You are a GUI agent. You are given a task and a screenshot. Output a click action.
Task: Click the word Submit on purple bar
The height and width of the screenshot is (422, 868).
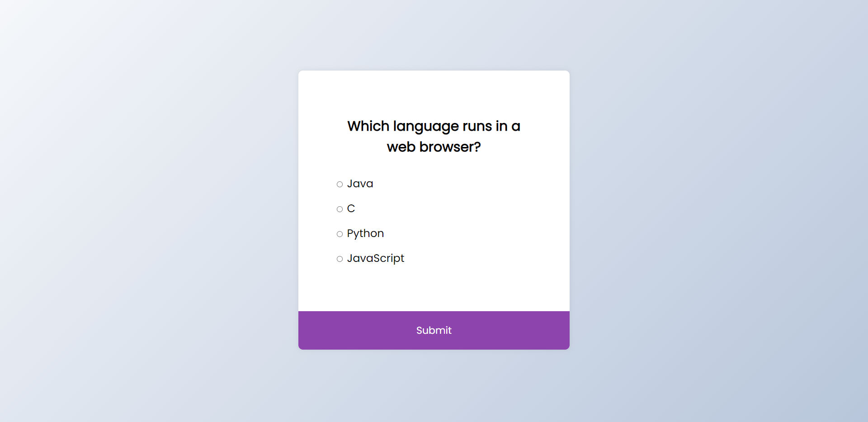434,330
